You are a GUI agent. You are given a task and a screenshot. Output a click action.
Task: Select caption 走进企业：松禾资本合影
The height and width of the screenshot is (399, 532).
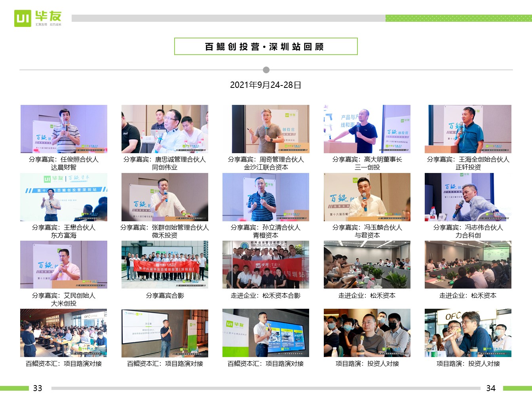pos(266,296)
